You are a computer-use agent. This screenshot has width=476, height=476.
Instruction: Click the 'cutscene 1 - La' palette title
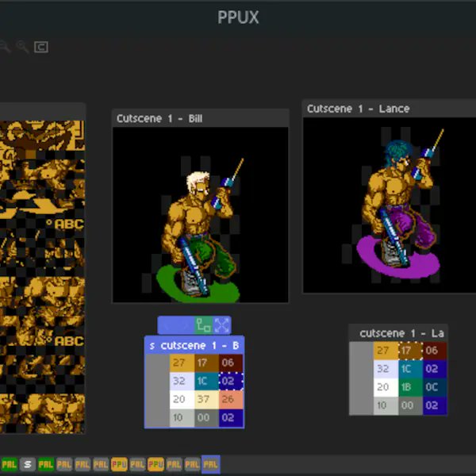pyautogui.click(x=401, y=333)
